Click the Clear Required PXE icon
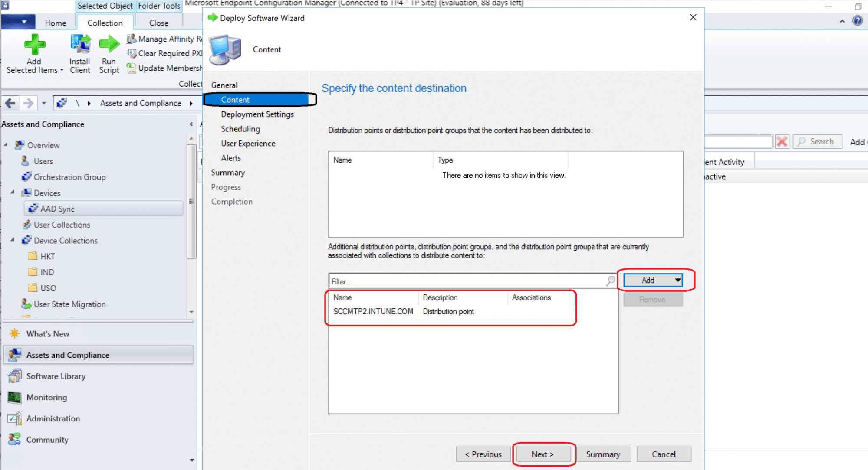The height and width of the screenshot is (470, 868). tap(132, 53)
